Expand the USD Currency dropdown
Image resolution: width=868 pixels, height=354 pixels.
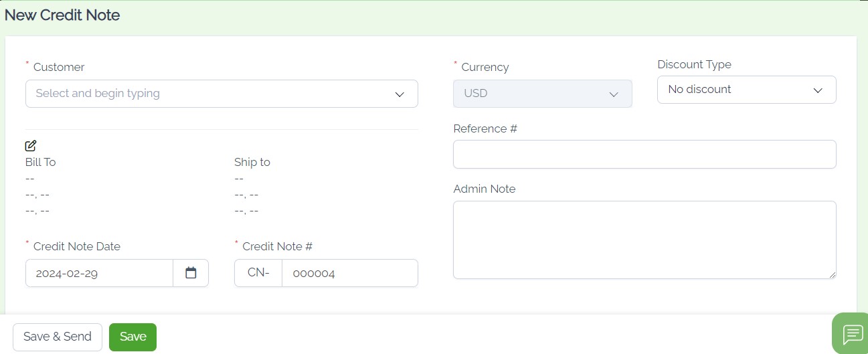point(543,94)
